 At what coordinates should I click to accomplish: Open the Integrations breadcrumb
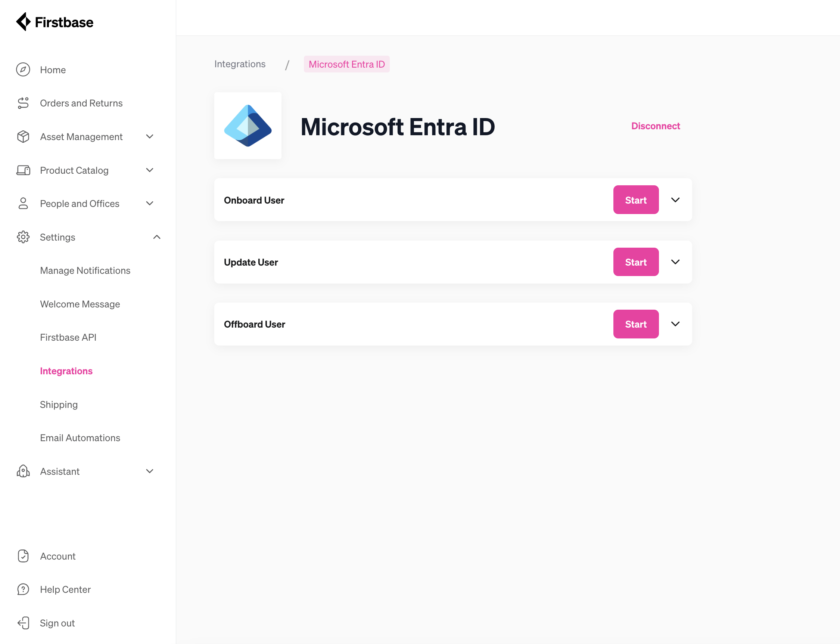tap(240, 64)
